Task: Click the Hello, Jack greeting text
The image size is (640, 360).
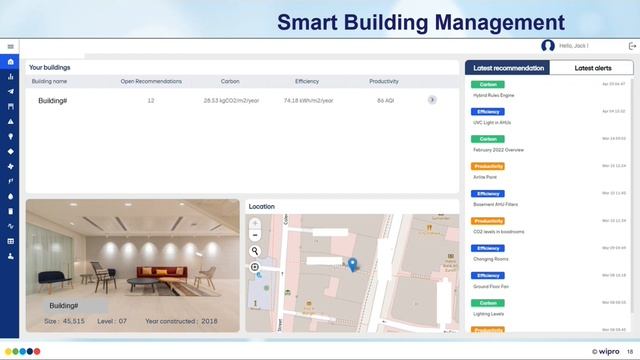Action: [573, 46]
